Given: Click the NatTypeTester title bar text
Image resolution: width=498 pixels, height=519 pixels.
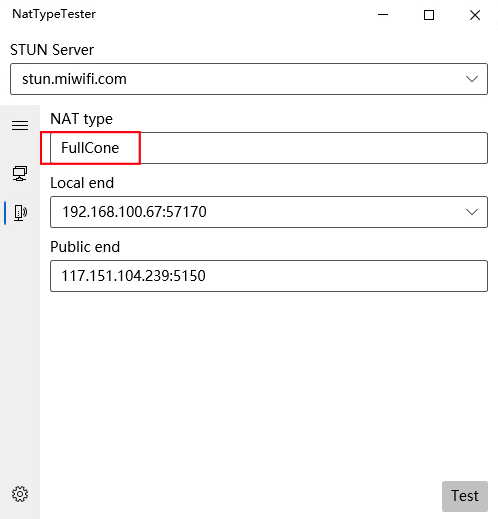Looking at the screenshot, I should point(54,14).
